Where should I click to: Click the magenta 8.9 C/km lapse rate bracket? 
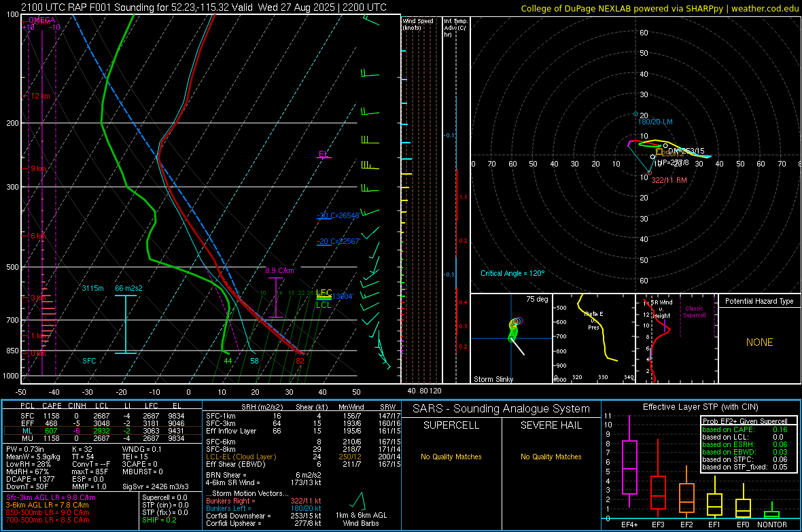[276, 298]
